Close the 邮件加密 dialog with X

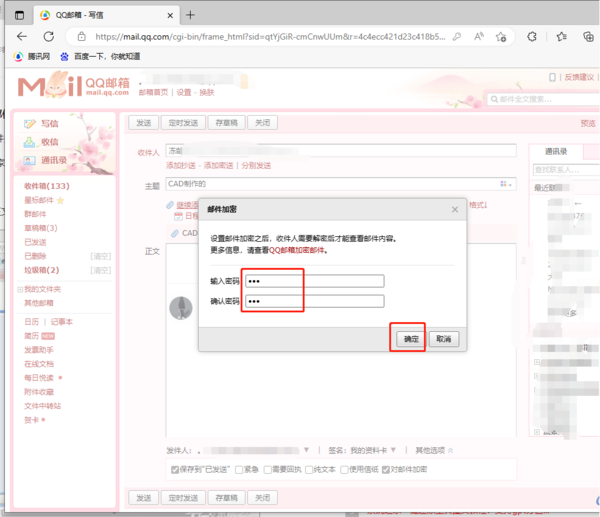tap(455, 209)
